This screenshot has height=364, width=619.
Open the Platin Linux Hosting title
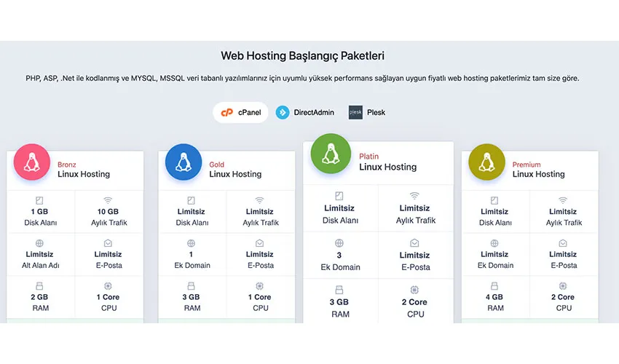(387, 167)
